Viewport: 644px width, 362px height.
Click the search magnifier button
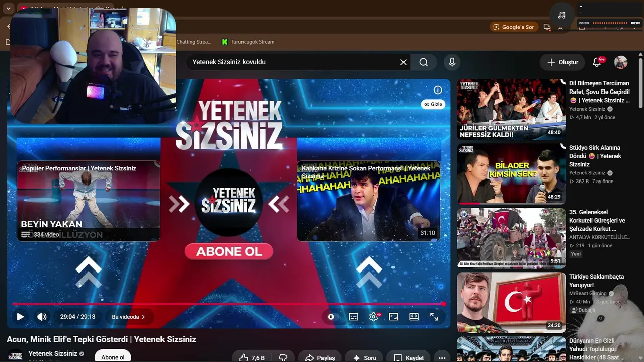coord(424,62)
